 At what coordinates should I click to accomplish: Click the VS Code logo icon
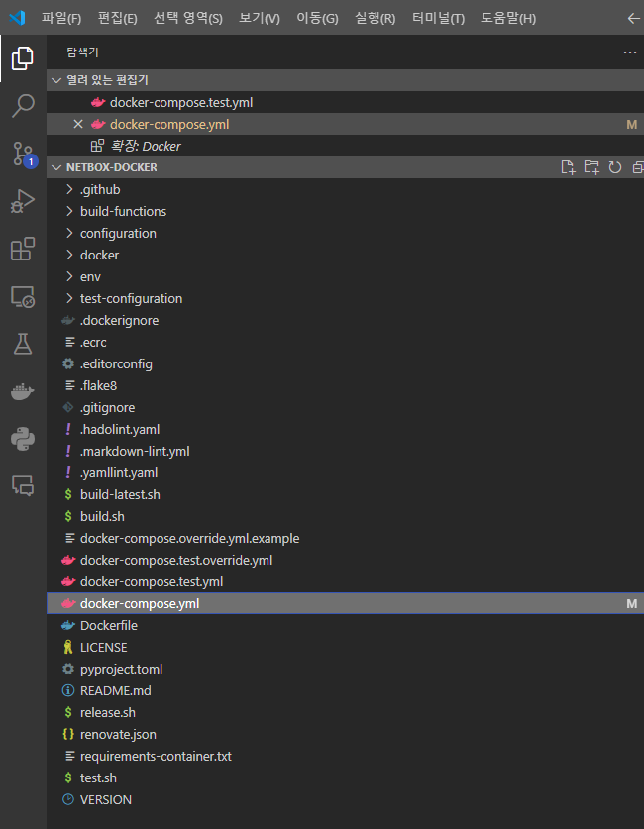[x=17, y=18]
